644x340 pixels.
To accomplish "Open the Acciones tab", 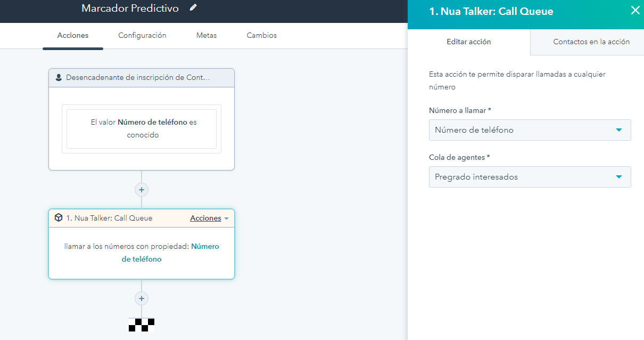I will [x=73, y=36].
